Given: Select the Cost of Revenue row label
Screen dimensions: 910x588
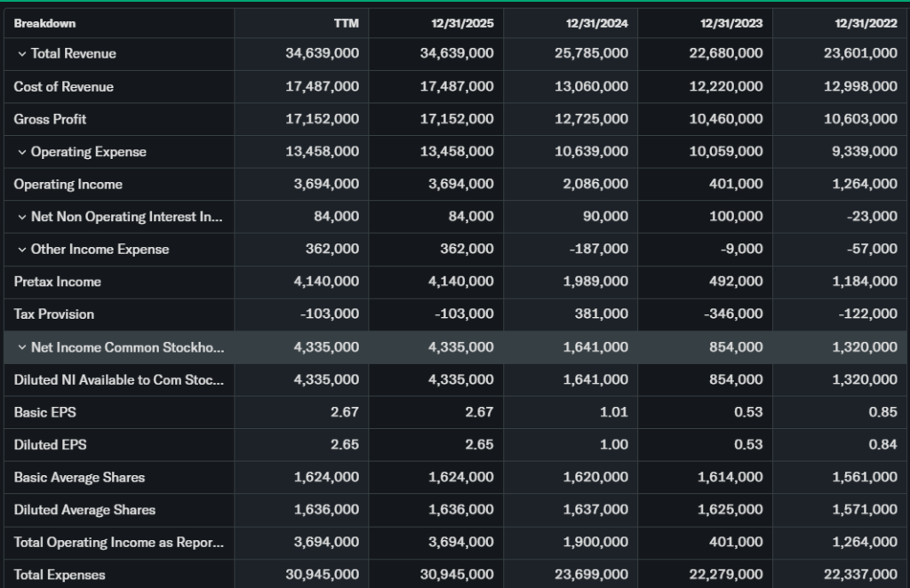Looking at the screenshot, I should (x=63, y=87).
